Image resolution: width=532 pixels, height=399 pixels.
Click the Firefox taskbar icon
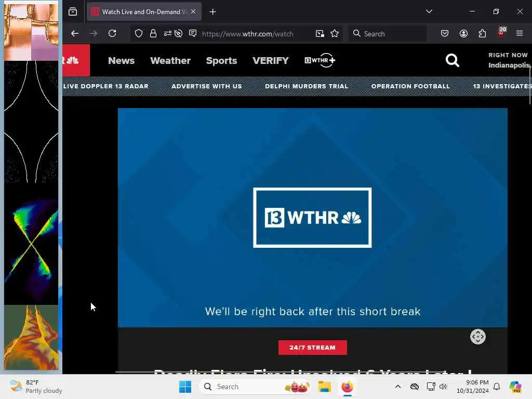(347, 387)
